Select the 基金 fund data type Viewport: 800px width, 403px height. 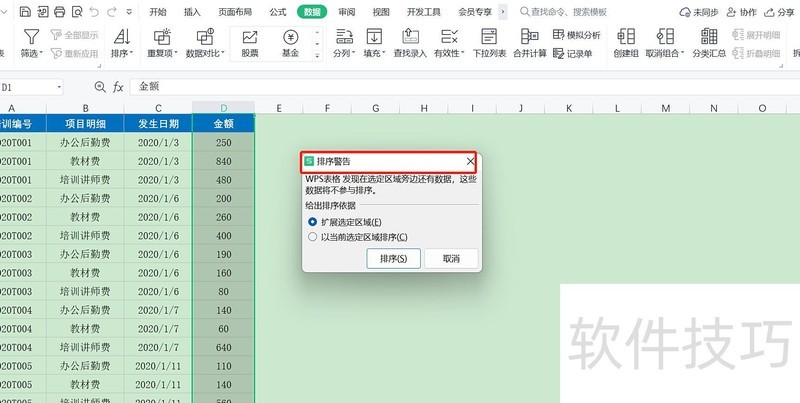(x=290, y=43)
